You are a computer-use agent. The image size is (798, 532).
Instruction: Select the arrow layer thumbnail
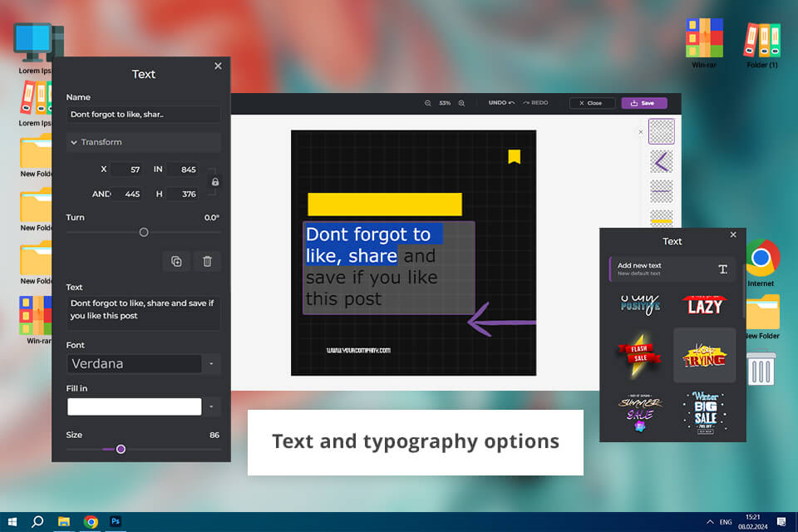(662, 162)
